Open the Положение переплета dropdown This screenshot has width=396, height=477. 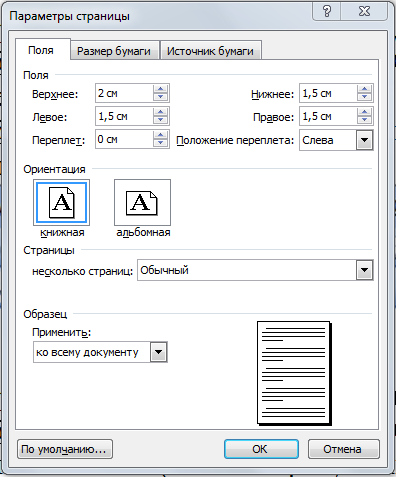(x=364, y=140)
